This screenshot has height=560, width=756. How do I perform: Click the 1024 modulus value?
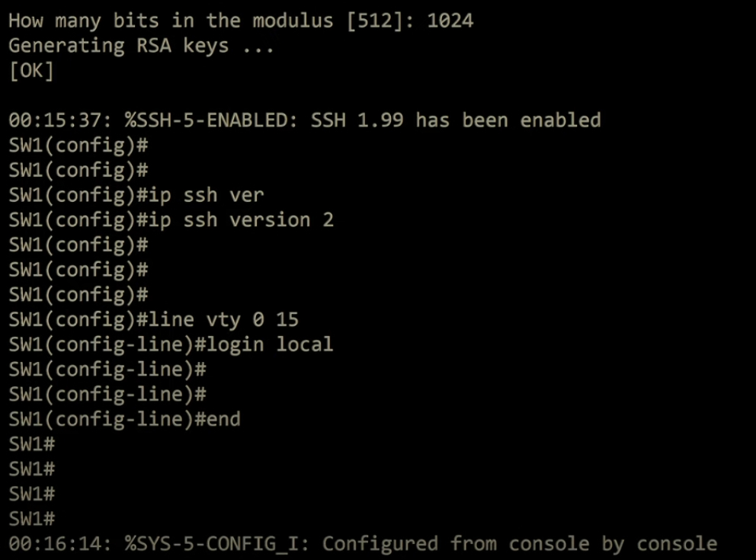point(450,21)
